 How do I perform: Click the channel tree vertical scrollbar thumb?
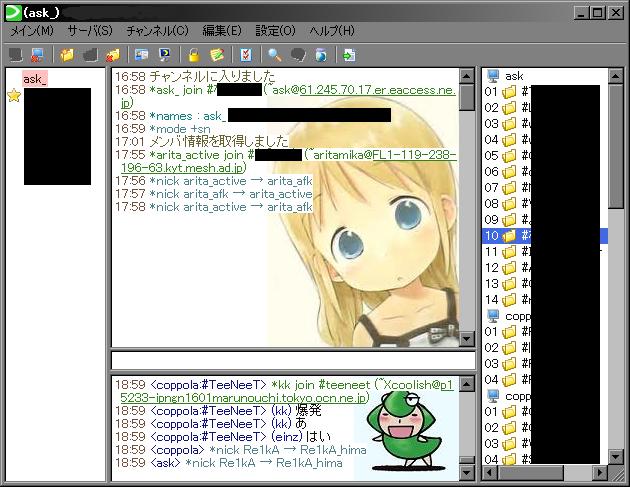point(616,146)
